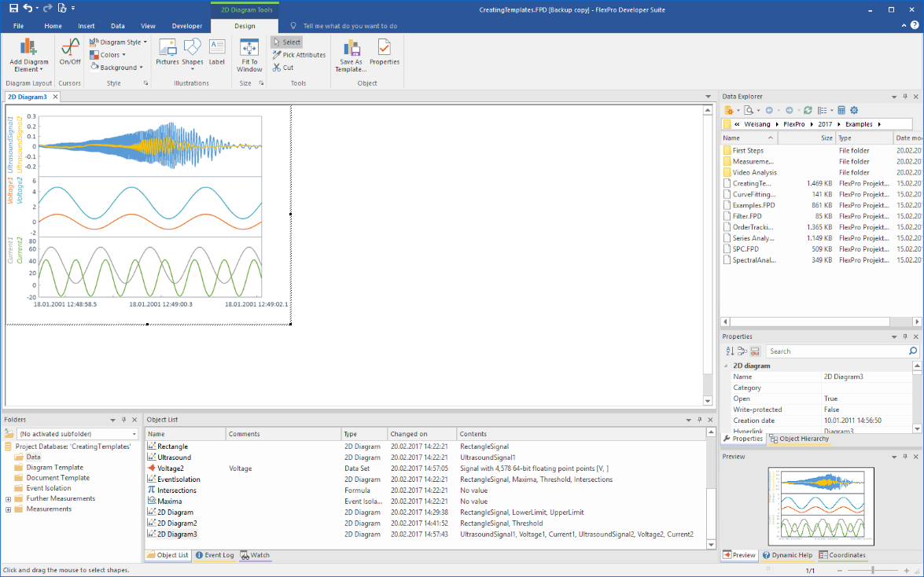This screenshot has height=577, width=924.
Task: Expand the Further Measurements folder
Action: pyautogui.click(x=9, y=498)
